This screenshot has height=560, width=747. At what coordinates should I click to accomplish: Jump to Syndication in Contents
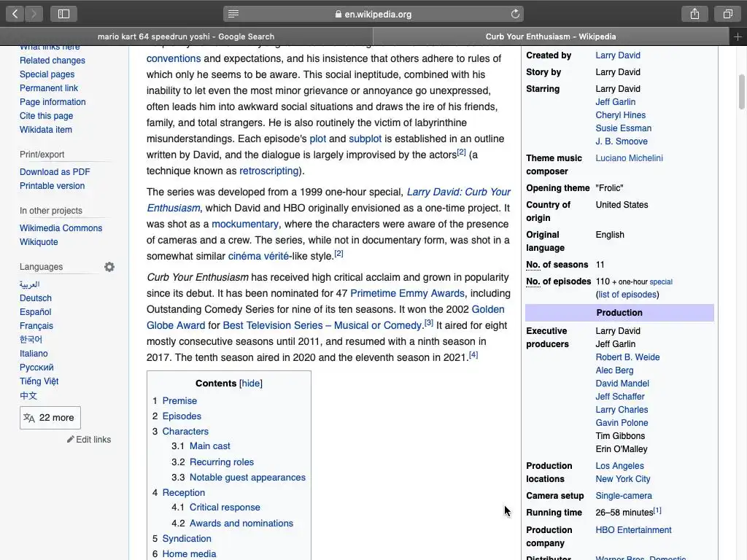pos(187,539)
